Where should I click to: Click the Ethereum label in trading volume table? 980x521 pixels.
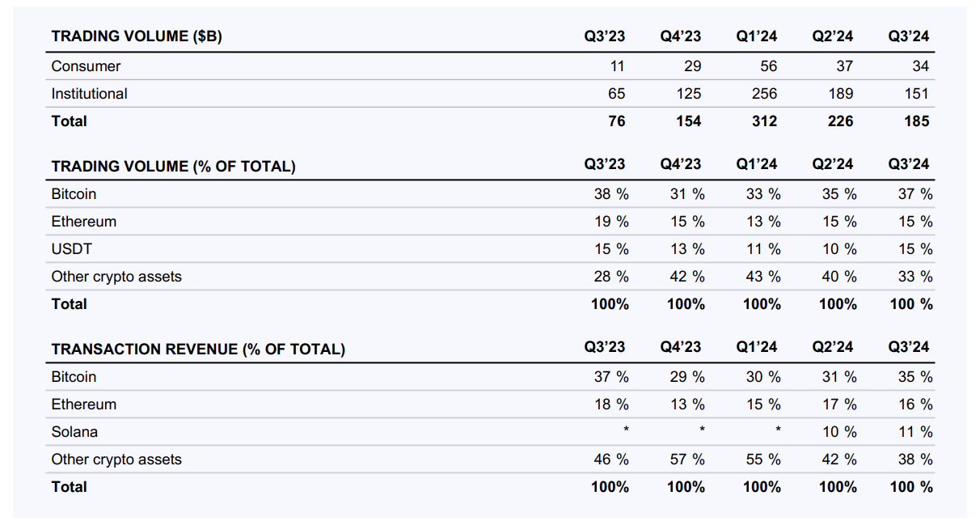[x=83, y=222]
